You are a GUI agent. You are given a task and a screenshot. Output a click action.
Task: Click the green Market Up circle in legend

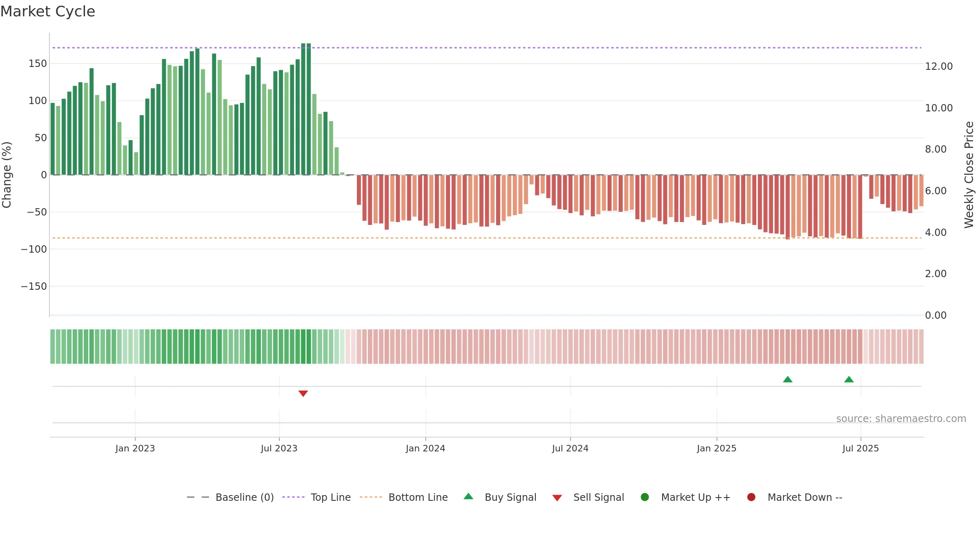pyautogui.click(x=645, y=497)
